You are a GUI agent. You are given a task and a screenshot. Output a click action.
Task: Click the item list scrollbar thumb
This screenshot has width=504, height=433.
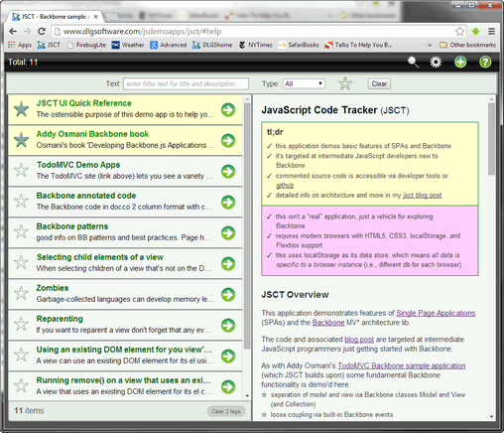click(247, 225)
